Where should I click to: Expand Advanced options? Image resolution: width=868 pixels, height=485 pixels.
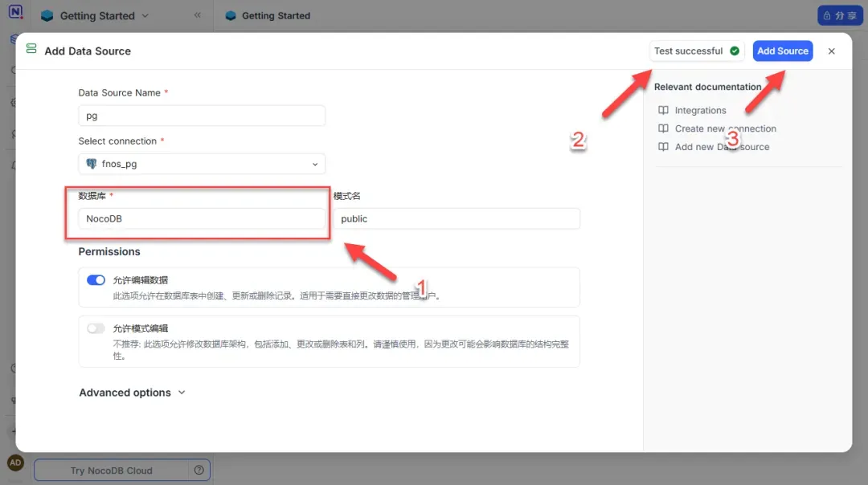tap(132, 393)
